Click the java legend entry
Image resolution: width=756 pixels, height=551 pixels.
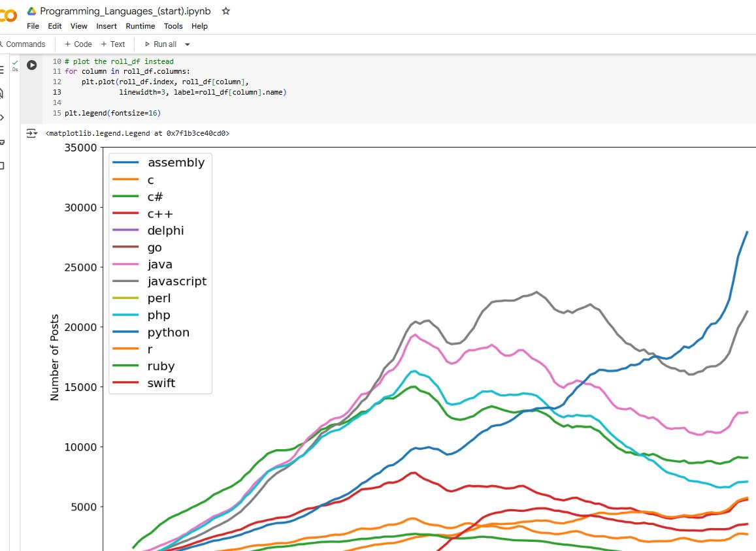point(142,264)
